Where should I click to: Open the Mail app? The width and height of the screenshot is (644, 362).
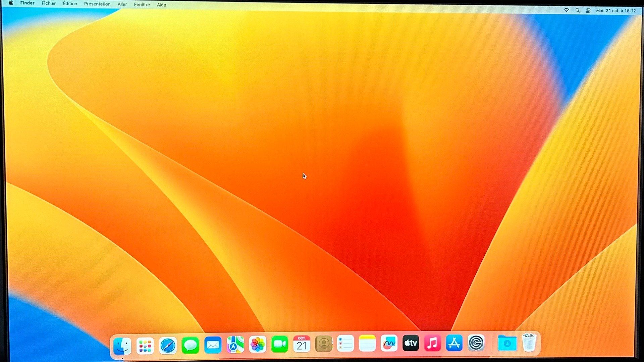213,345
